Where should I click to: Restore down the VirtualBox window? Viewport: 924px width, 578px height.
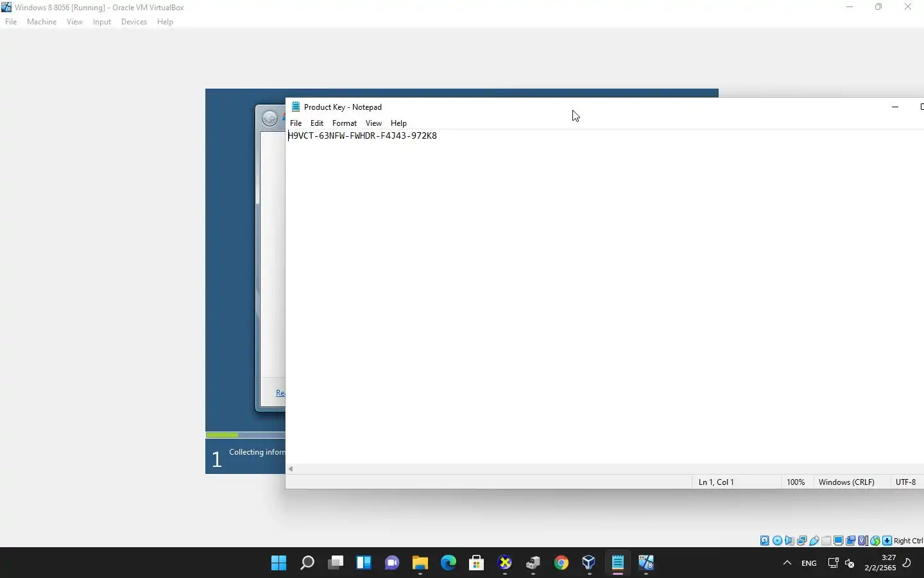pos(878,7)
